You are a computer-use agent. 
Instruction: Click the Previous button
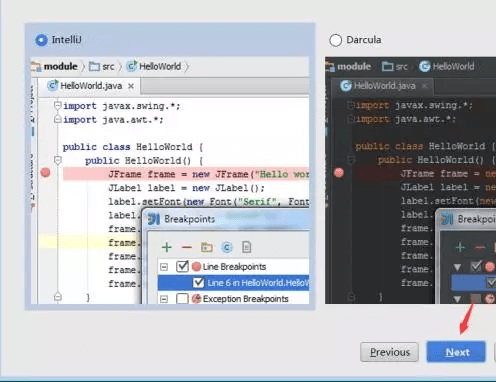[x=389, y=352]
